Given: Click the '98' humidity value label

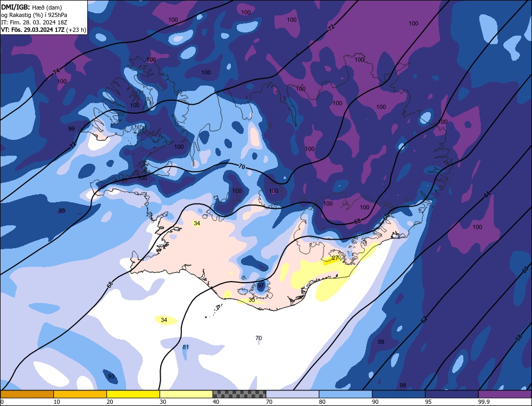Looking at the screenshot, I should coord(403,385).
